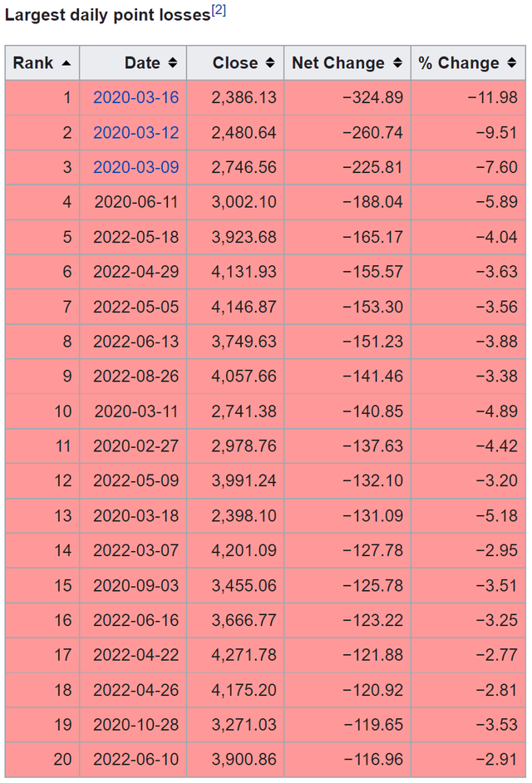Open footnote reference [2] in heading

[x=219, y=11]
